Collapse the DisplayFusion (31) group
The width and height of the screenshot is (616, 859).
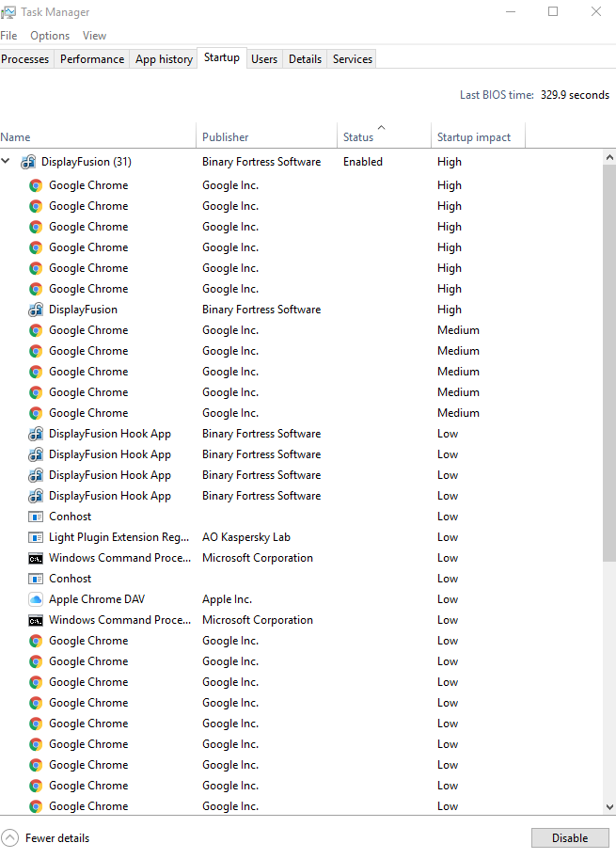coord(6,161)
